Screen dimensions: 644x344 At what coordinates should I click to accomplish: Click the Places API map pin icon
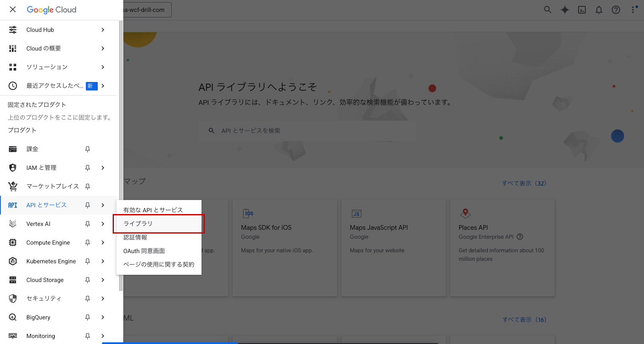(x=465, y=213)
